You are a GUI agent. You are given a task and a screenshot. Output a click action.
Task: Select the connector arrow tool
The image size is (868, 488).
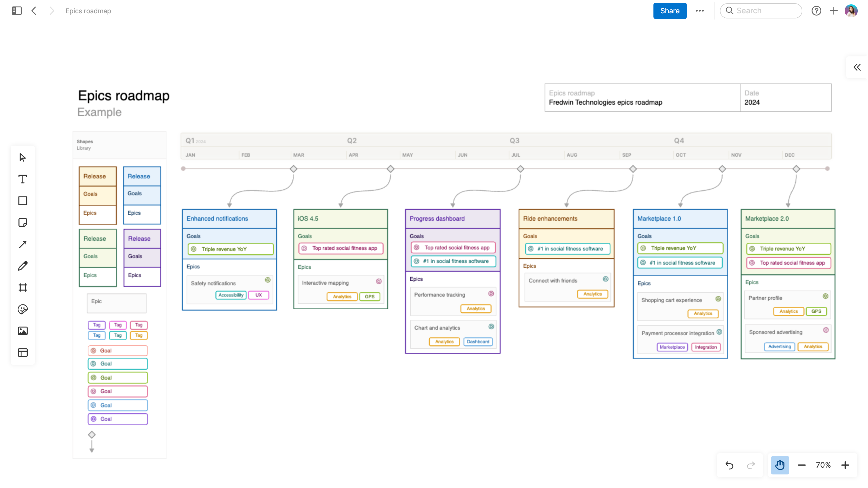[23, 244]
